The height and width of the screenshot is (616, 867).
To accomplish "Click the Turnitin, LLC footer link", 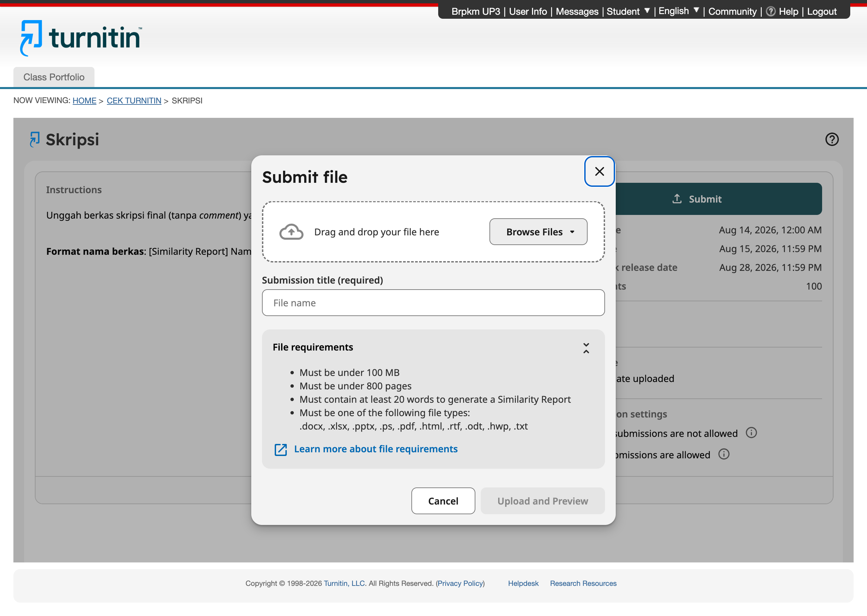I will point(344,584).
